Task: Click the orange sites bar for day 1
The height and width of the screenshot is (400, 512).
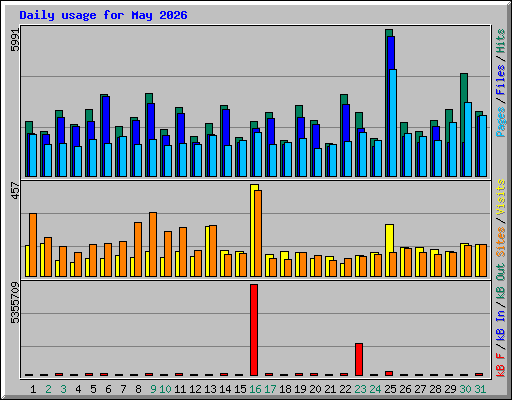Action: coord(33,245)
